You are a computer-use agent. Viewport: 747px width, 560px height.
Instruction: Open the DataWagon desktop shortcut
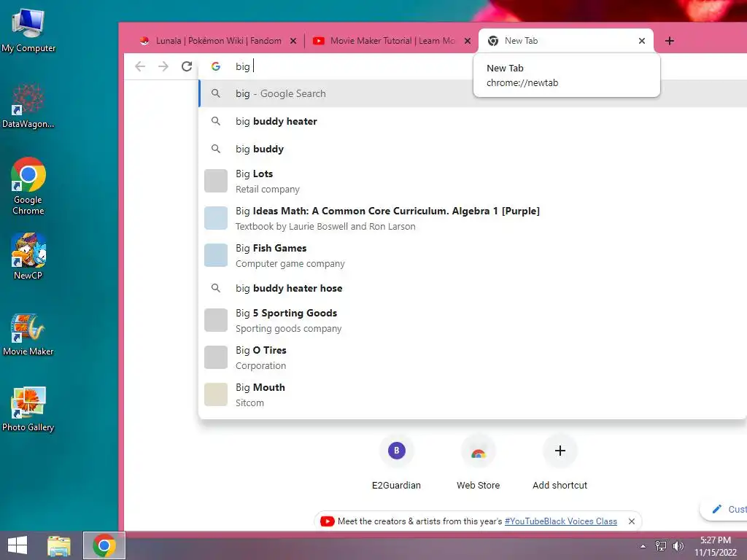[x=28, y=106]
